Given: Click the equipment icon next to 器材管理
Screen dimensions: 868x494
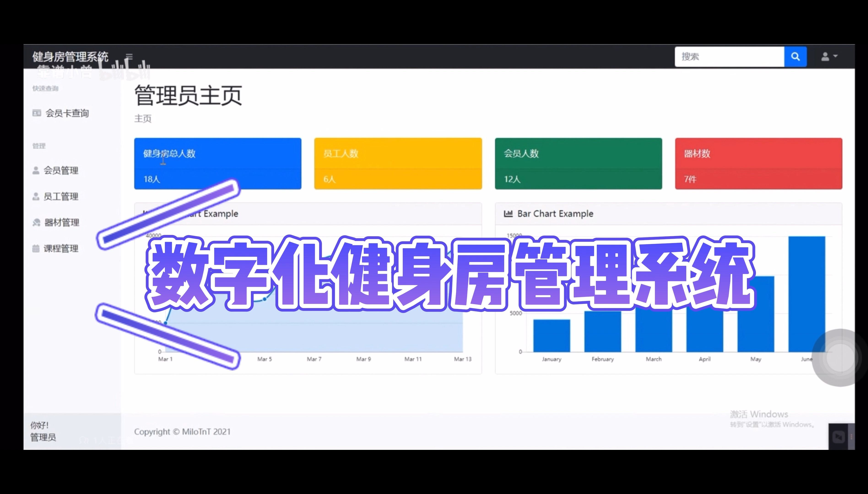Looking at the screenshot, I should tap(36, 223).
